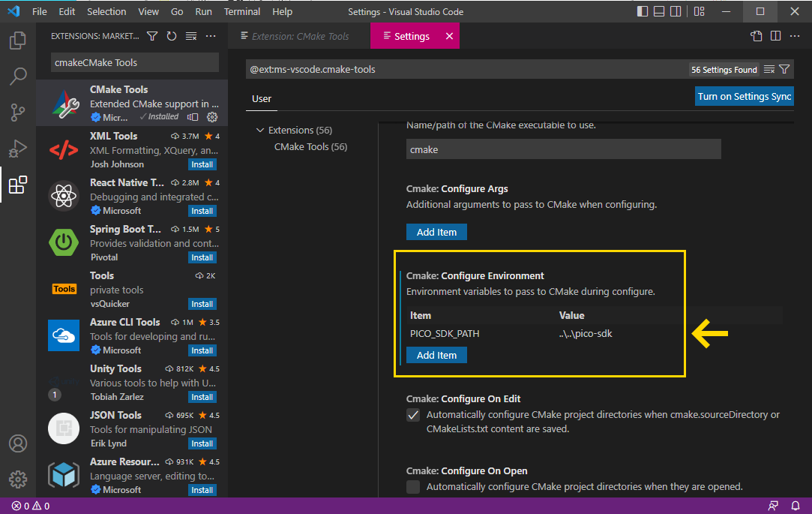Toggle bottom panel layout icon
The height and width of the screenshot is (514, 812).
coord(659,11)
